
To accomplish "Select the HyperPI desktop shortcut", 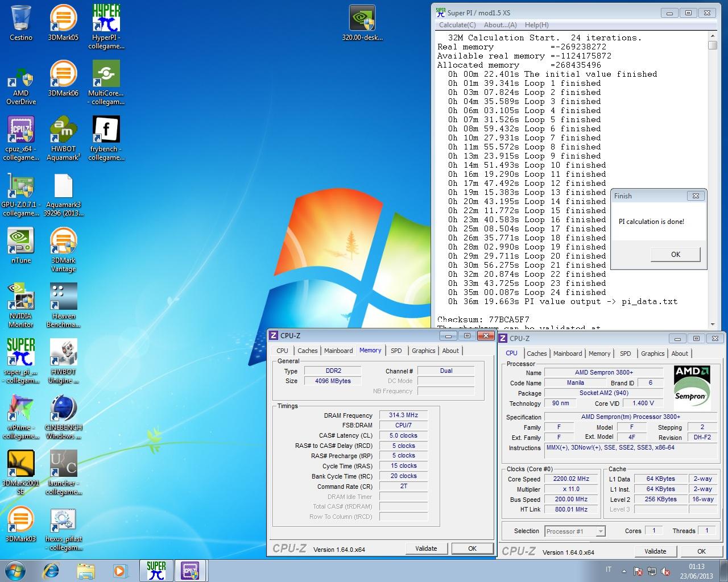I will point(106,27).
